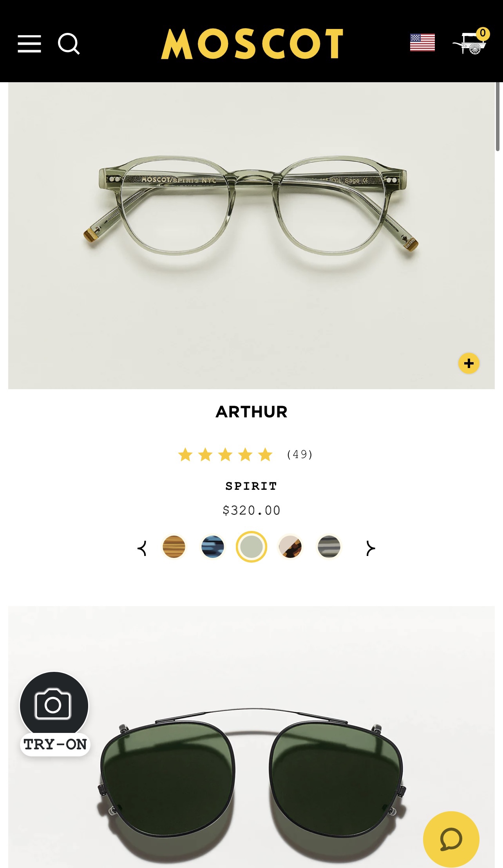Show next frame colors with right arrow

370,548
